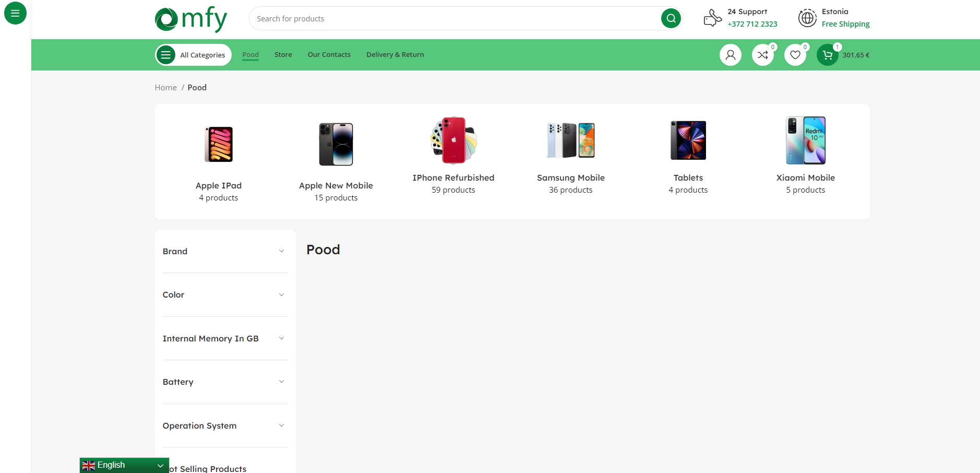Click the Brand filter heading
The width and height of the screenshot is (980, 473).
pos(175,251)
